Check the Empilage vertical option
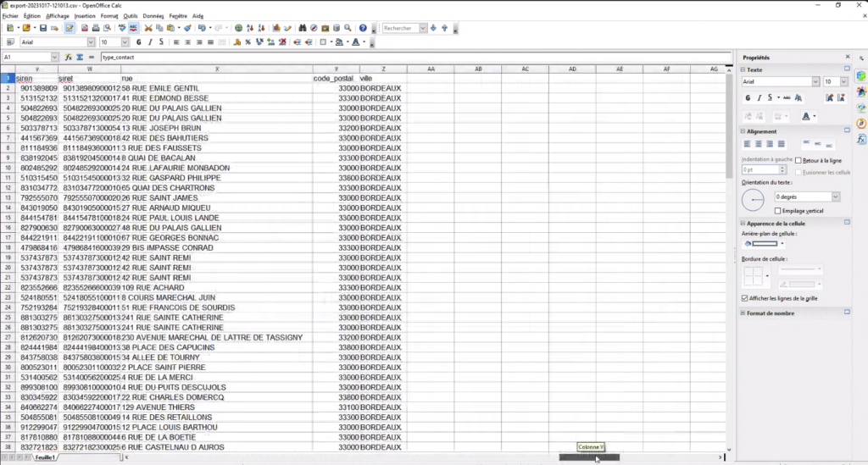The width and height of the screenshot is (868, 465). 778,210
